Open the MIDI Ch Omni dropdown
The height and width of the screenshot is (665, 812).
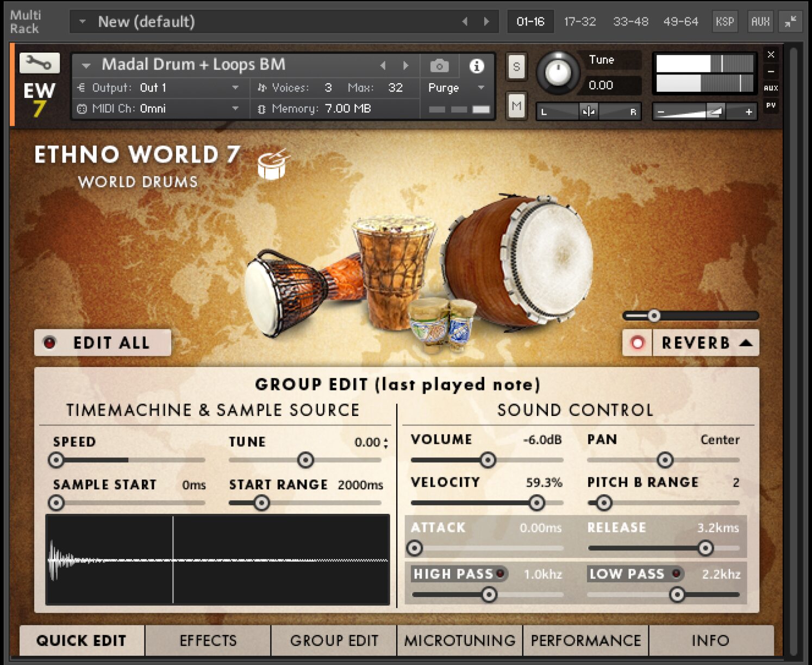[x=235, y=109]
